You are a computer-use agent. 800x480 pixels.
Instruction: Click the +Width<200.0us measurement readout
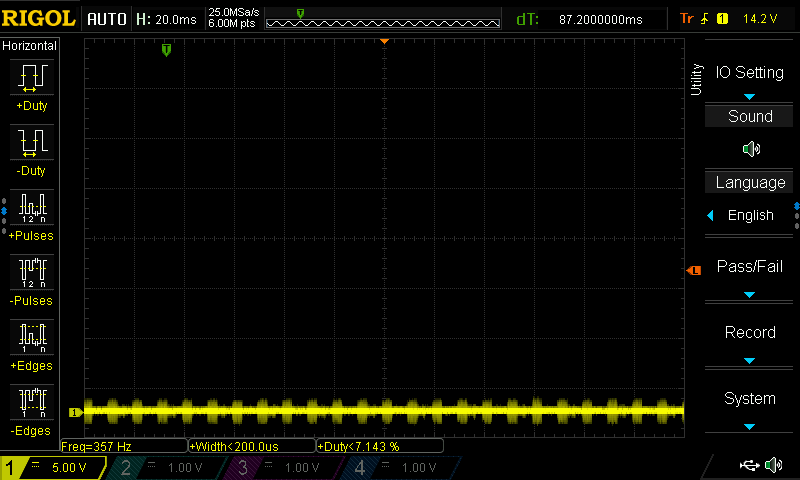[252, 446]
